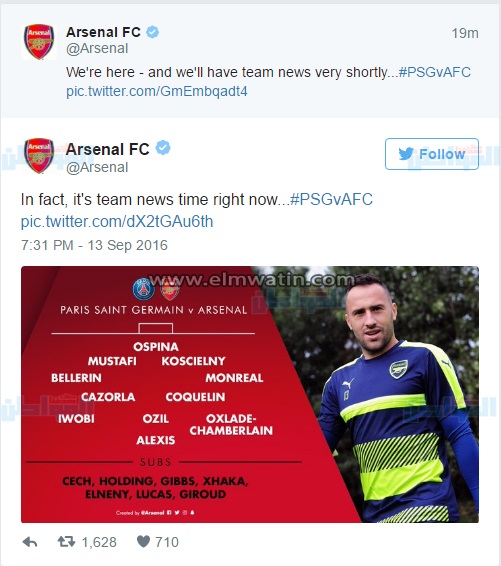Click the reply arrow icon

pos(30,542)
